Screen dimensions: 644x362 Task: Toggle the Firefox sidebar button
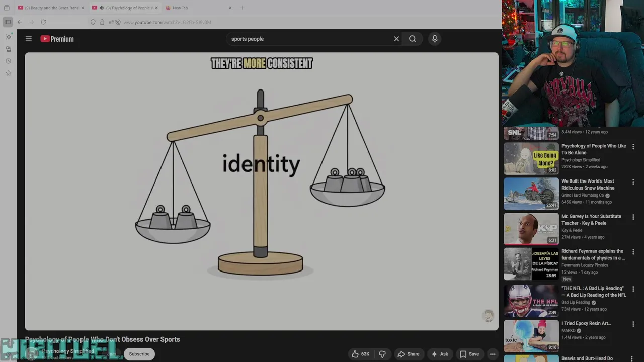pyautogui.click(x=8, y=22)
